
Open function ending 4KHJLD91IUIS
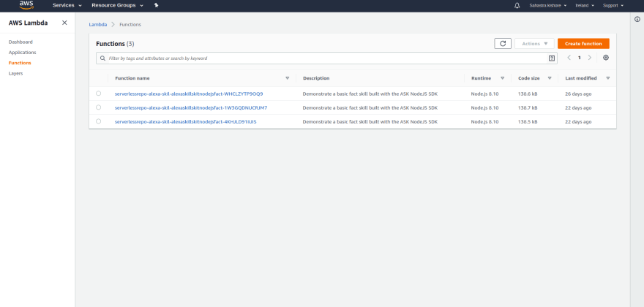tap(186, 122)
